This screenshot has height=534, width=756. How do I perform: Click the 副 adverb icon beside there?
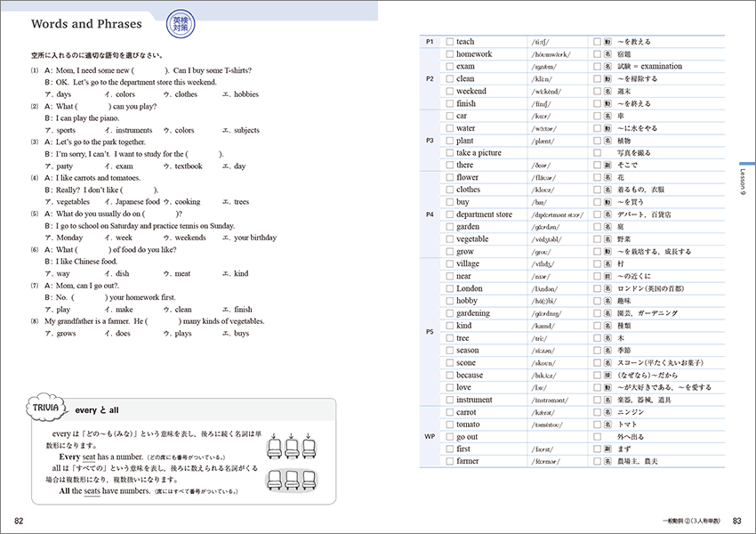coord(607,166)
